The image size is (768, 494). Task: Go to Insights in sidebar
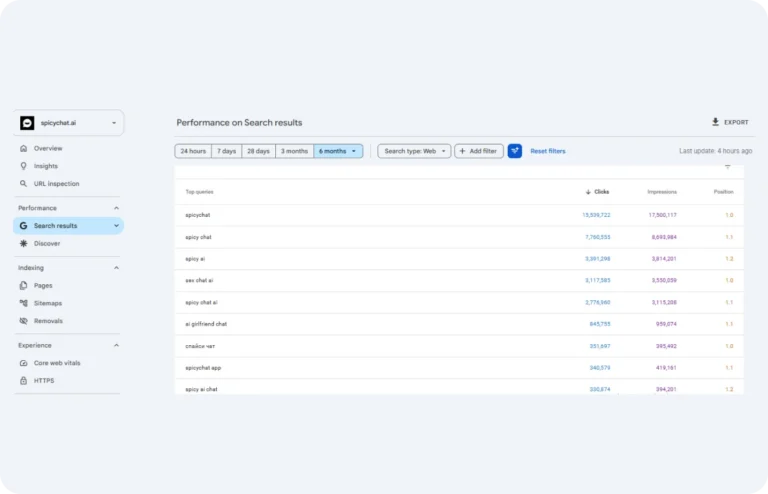[x=46, y=166]
